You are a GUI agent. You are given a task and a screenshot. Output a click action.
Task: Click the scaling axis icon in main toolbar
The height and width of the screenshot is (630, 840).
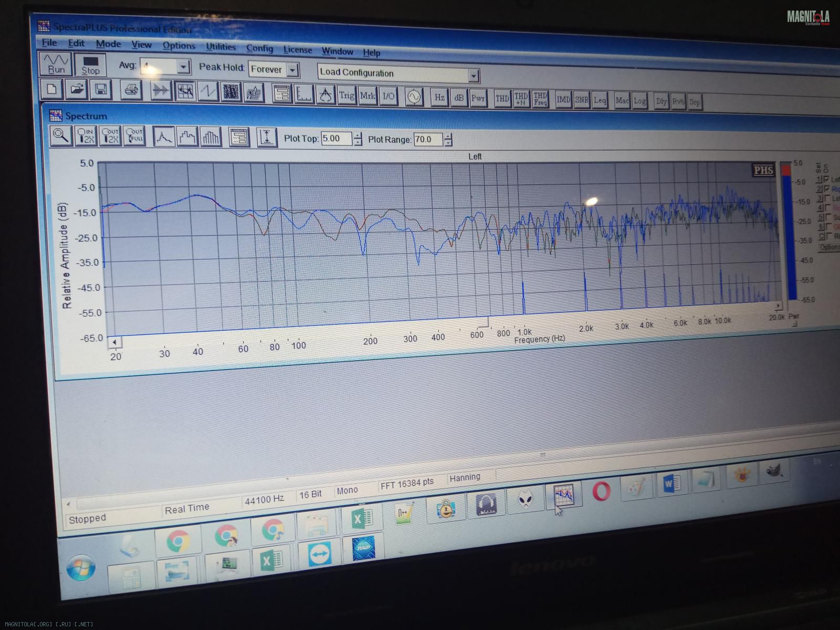[x=304, y=94]
